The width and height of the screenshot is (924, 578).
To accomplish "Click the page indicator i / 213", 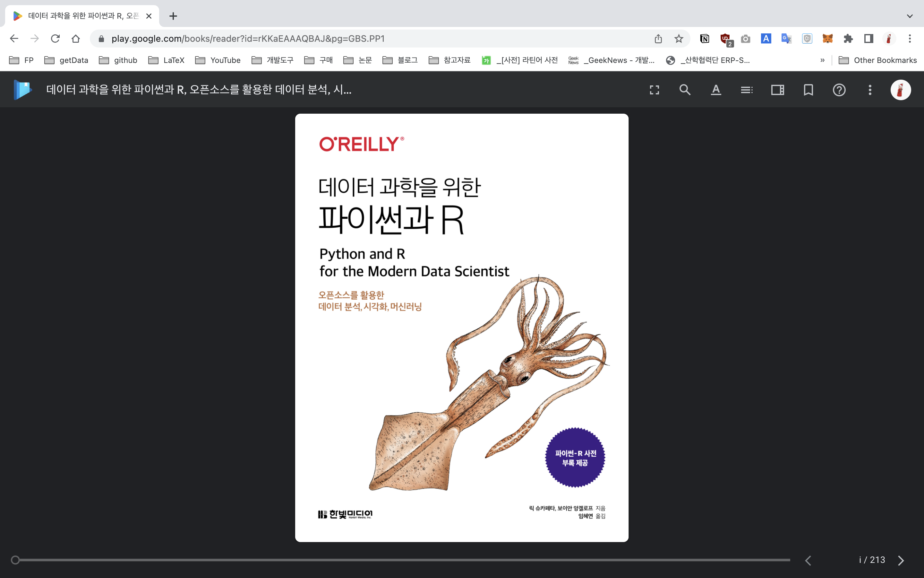I will [x=872, y=560].
